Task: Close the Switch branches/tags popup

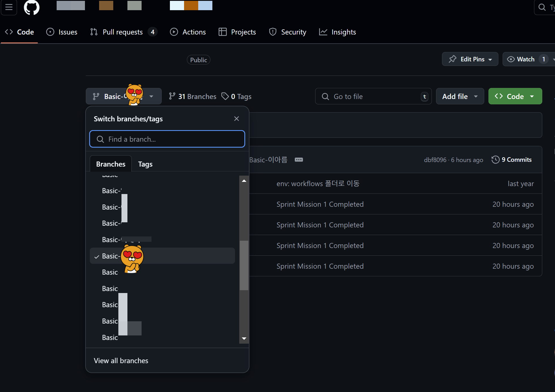Action: pyautogui.click(x=236, y=119)
